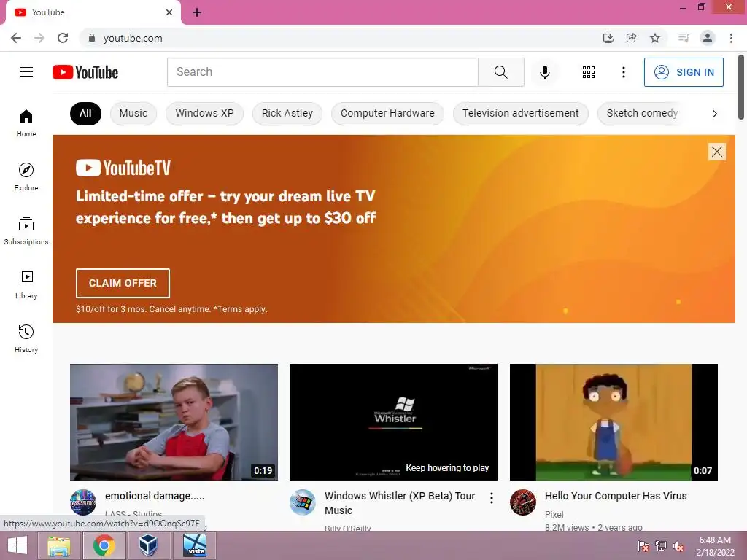Open Chrome profile avatar
747x560 pixels.
pos(708,38)
